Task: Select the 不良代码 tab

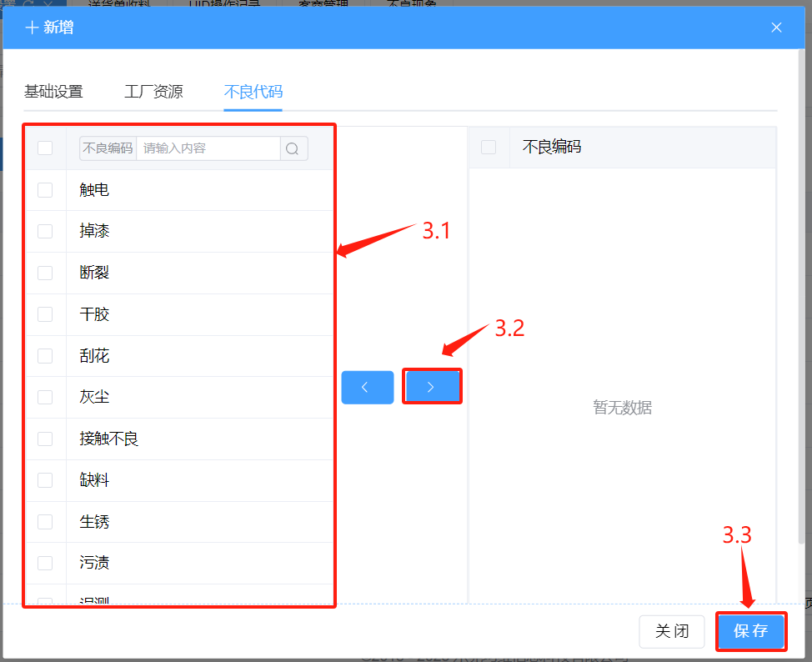Action: [253, 92]
